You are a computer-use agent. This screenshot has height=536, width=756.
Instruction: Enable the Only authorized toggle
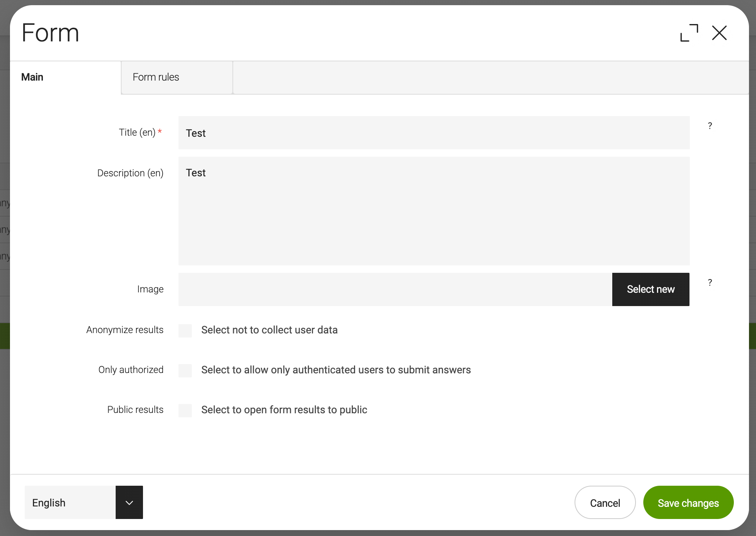pos(185,370)
